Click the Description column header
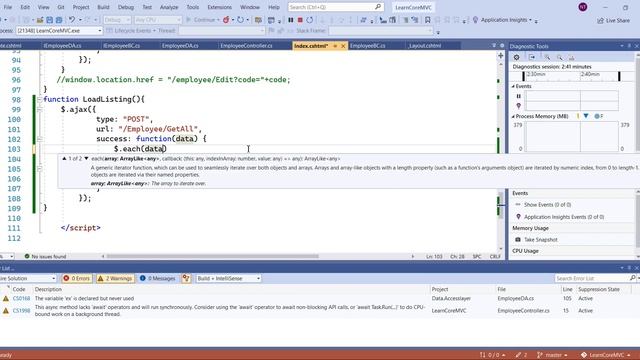640x360 pixels. click(x=48, y=289)
